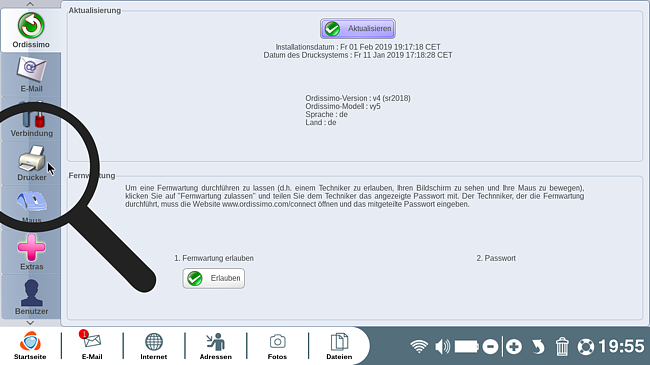
Task: Expand sidebar list with down chevron
Action: 30,323
